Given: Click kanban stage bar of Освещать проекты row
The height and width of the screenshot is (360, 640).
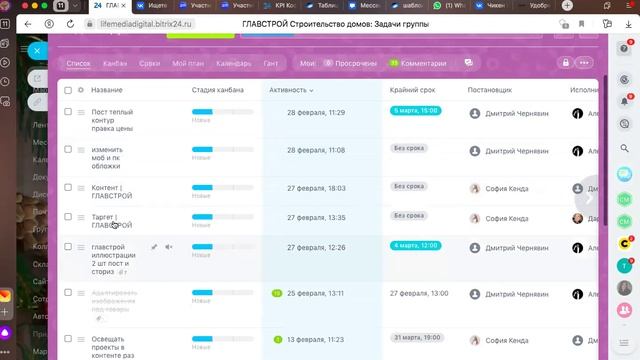Looking at the screenshot, I should pyautogui.click(x=222, y=339).
